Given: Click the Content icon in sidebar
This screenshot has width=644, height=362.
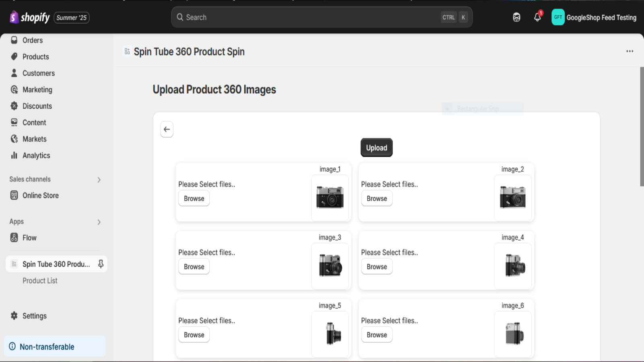Looking at the screenshot, I should click(x=14, y=122).
